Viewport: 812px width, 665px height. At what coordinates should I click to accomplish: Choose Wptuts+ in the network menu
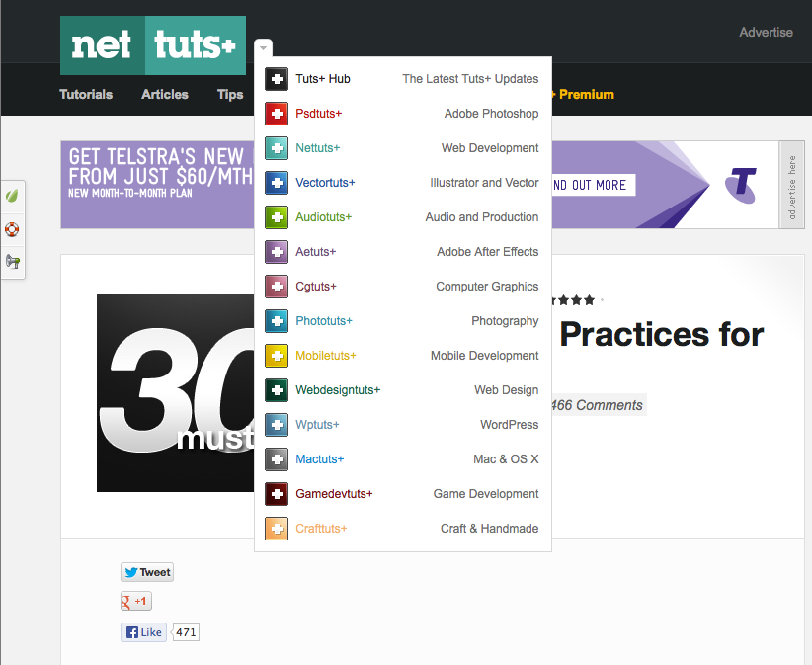tap(317, 425)
